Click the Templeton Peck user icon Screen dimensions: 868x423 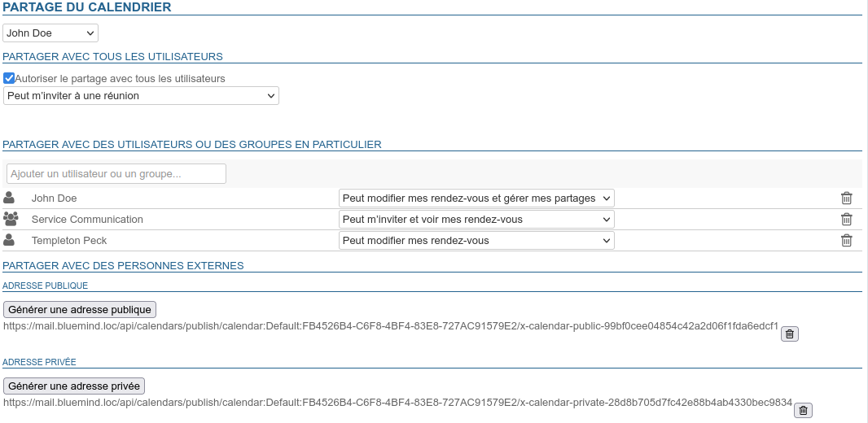(x=10, y=240)
